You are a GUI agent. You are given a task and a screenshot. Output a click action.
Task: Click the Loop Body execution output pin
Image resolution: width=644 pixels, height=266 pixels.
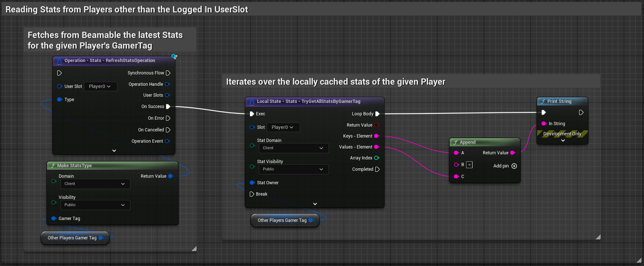click(377, 114)
